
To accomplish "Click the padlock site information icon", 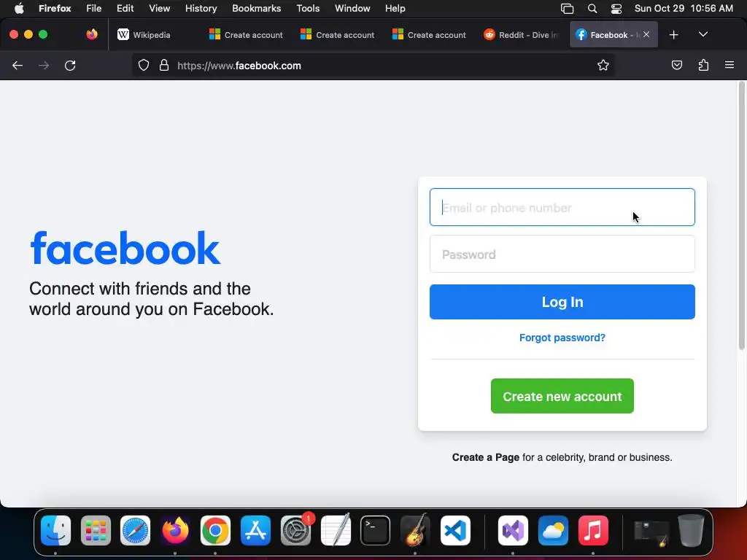I will [164, 66].
